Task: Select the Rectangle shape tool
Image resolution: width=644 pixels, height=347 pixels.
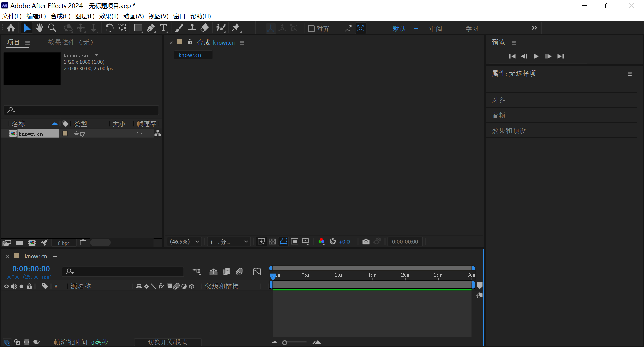Action: click(x=138, y=28)
